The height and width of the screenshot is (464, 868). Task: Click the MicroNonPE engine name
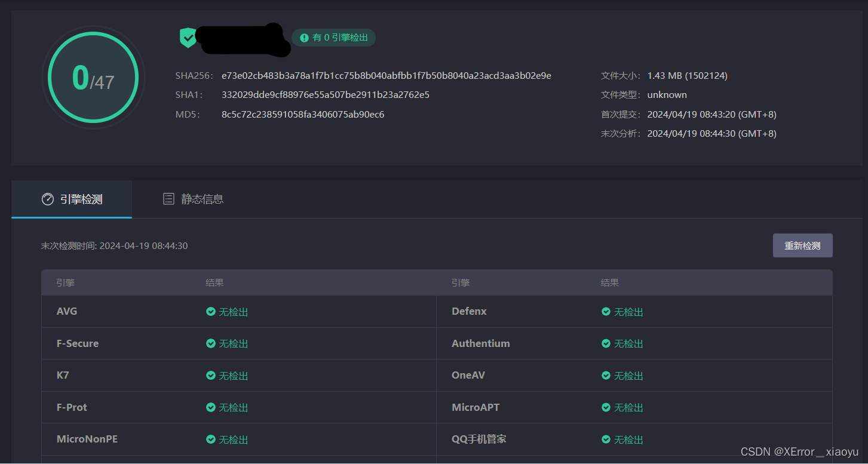coord(87,439)
